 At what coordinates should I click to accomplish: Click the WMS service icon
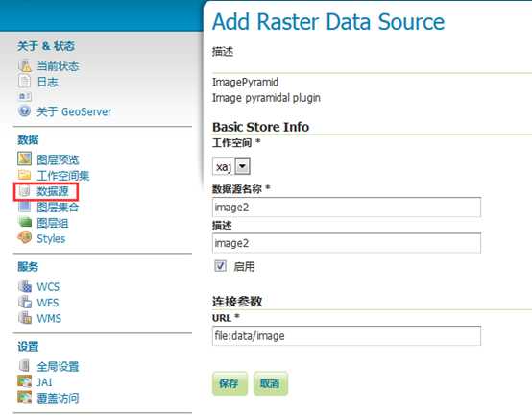pyautogui.click(x=25, y=318)
